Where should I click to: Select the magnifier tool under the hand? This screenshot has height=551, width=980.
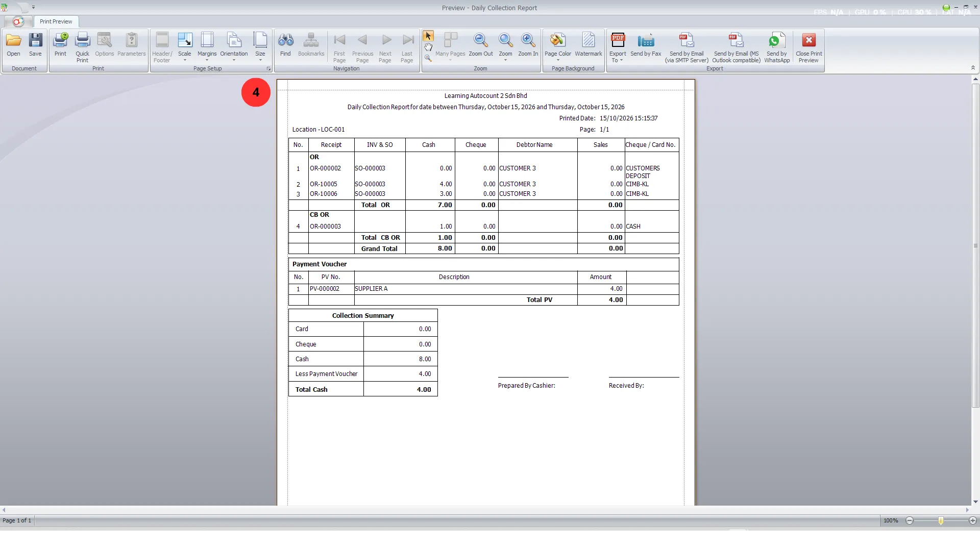[x=428, y=58]
